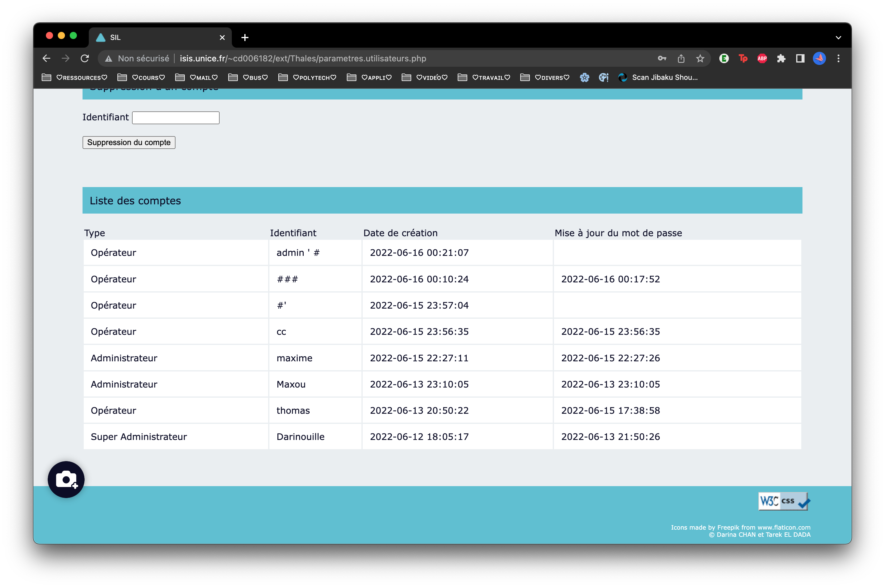This screenshot has width=885, height=588.
Task: Open the RESSOURCES bookmark folder
Action: [75, 78]
